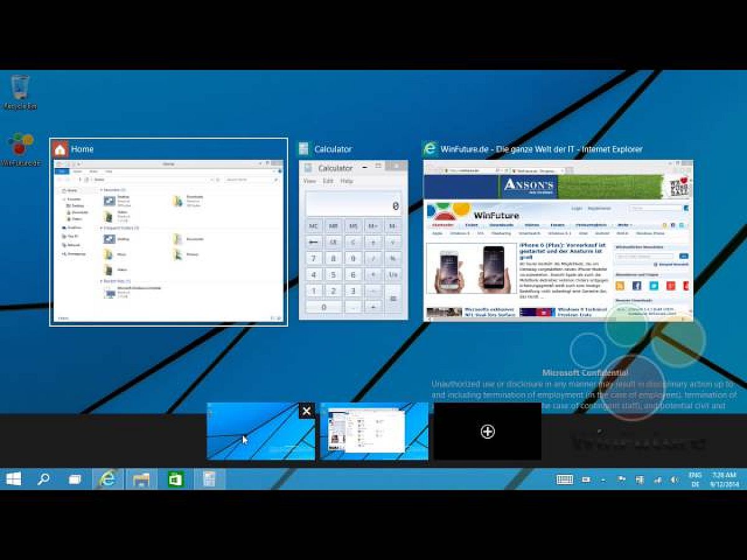Add a new virtual desktop
The width and height of the screenshot is (747, 560).
pyautogui.click(x=487, y=431)
